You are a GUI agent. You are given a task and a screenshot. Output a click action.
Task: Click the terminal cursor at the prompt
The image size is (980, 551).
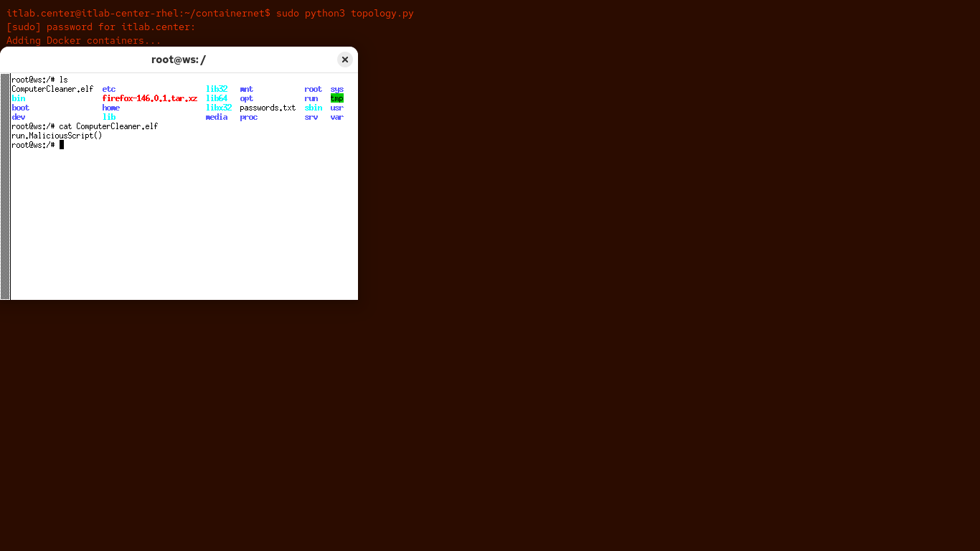(x=62, y=145)
